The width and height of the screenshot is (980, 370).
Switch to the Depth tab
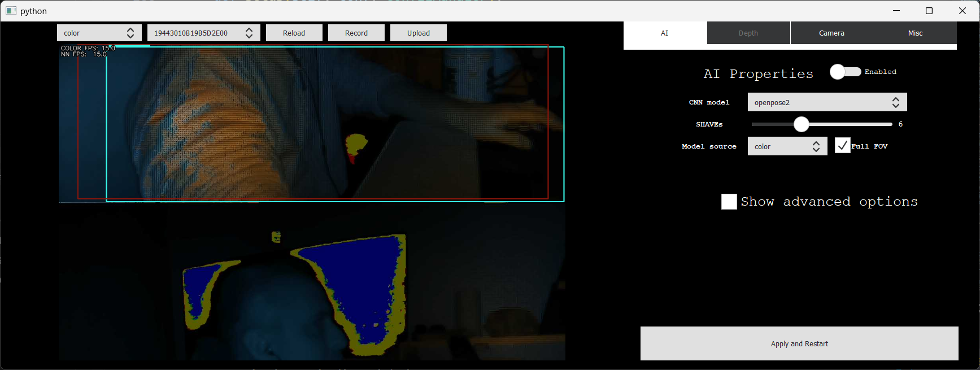[748, 33]
